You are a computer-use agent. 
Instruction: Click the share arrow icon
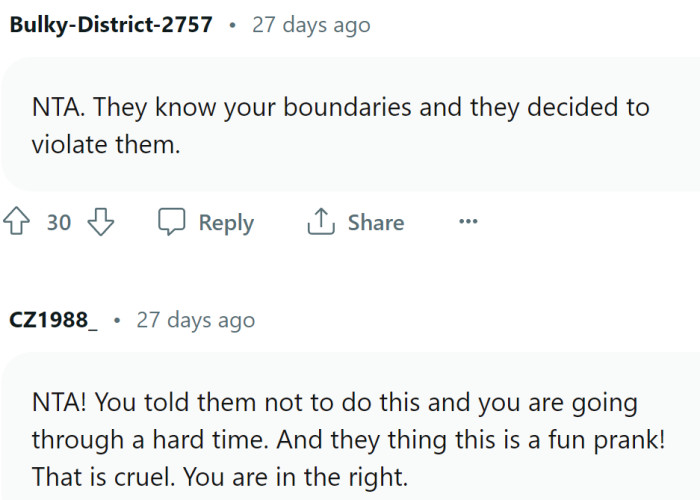click(320, 222)
